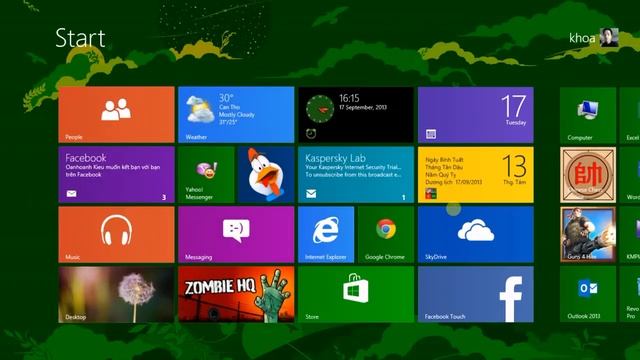The width and height of the screenshot is (640, 360).
Task: Launch the Chinese Chess game tile
Action: click(588, 175)
